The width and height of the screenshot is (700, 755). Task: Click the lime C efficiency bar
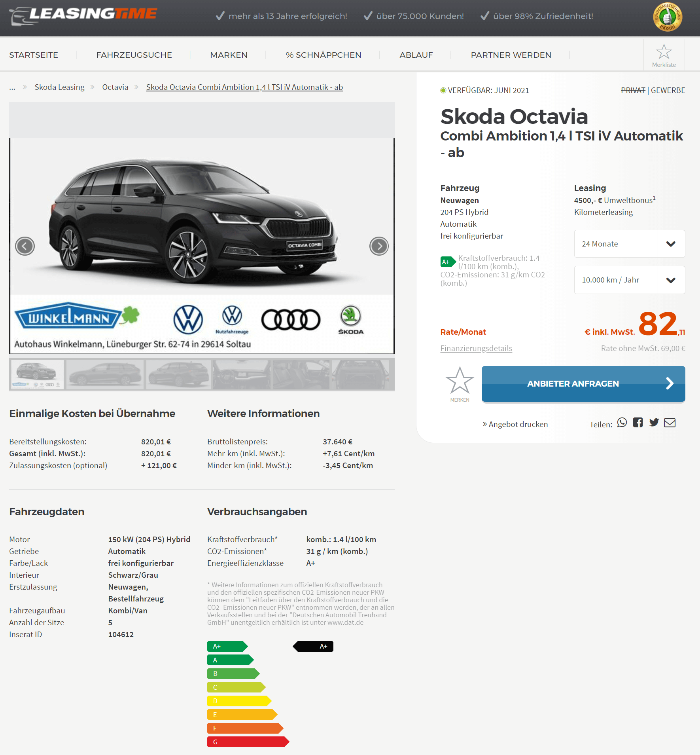pyautogui.click(x=236, y=687)
